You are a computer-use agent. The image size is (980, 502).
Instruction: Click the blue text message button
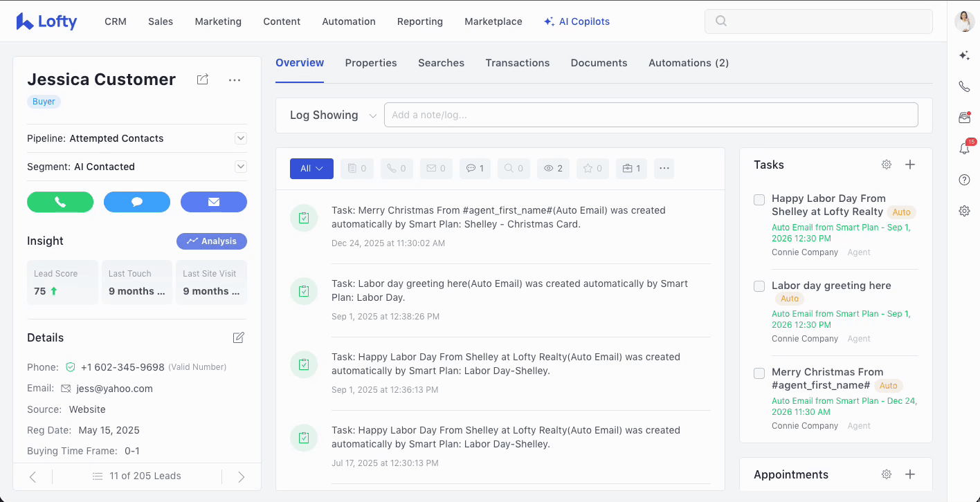pos(137,202)
